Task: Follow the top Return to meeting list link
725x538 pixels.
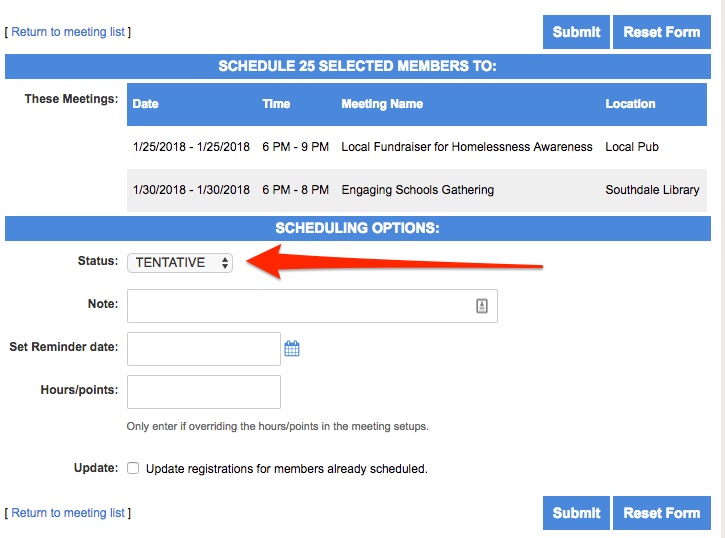Action: [x=68, y=32]
